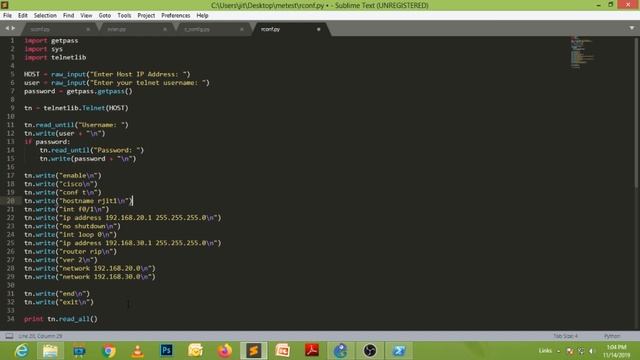The width and height of the screenshot is (640, 360).
Task: Open the Help menu
Action: click(x=202, y=16)
